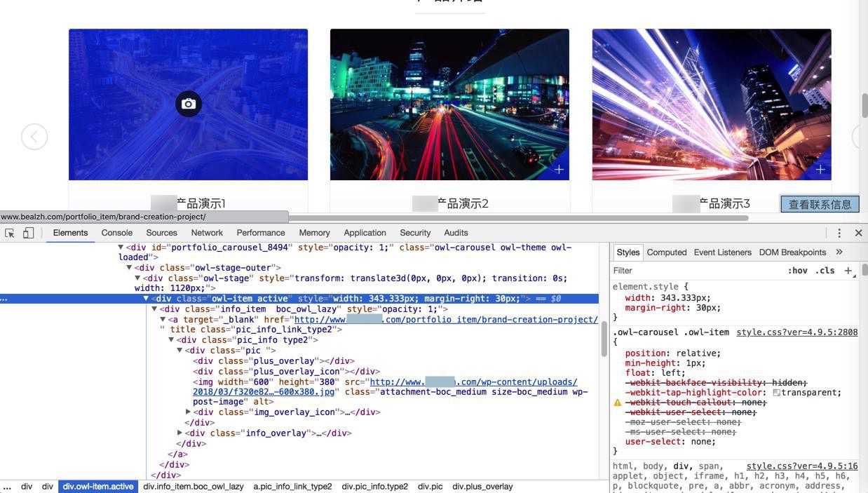Collapse the owl-stage-outer div node
Viewport: 868px width, 493px height.
tap(129, 268)
